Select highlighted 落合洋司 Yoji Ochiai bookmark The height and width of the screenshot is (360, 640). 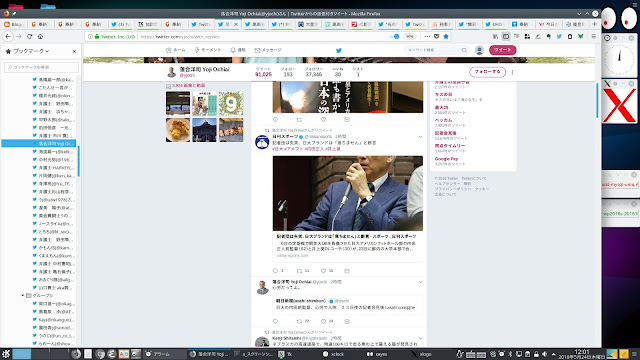[38, 143]
